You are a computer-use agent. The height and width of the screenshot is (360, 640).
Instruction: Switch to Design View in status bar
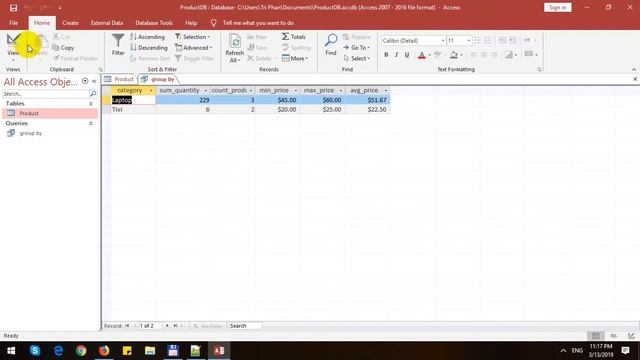tap(631, 336)
